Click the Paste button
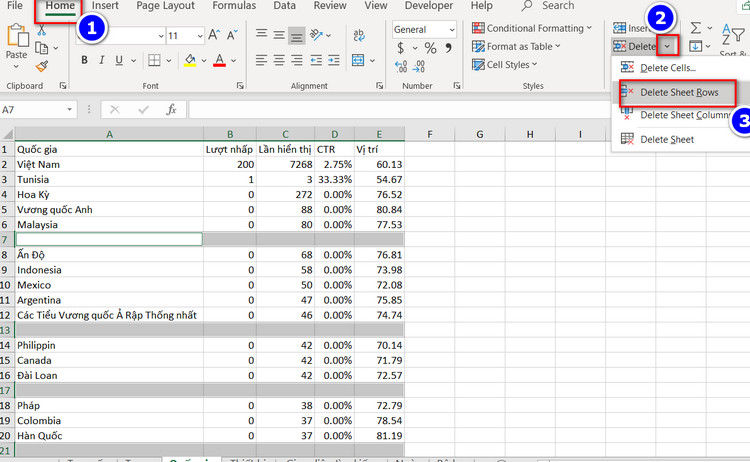Viewport: 750px width, 462px height. (17, 43)
